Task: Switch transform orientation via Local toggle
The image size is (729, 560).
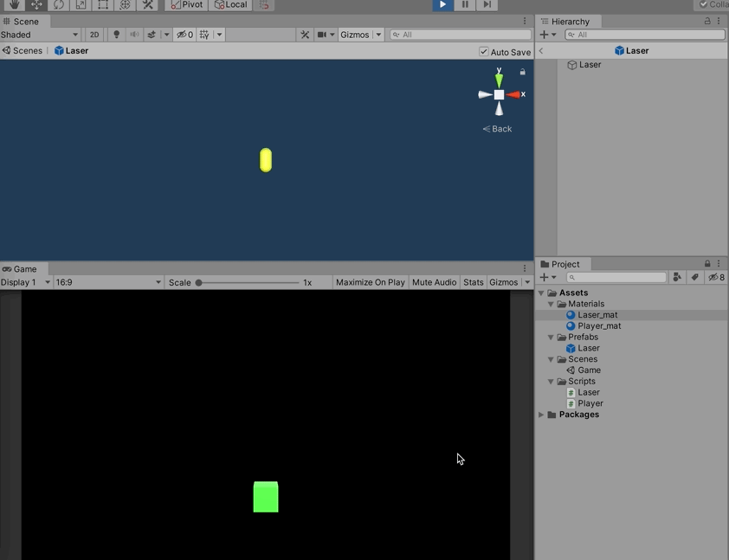Action: (x=229, y=4)
